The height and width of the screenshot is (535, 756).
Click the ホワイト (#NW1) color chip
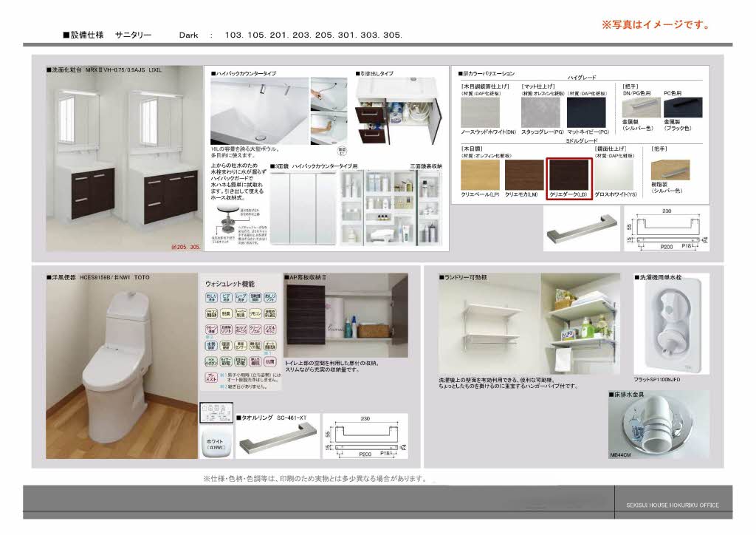214,446
